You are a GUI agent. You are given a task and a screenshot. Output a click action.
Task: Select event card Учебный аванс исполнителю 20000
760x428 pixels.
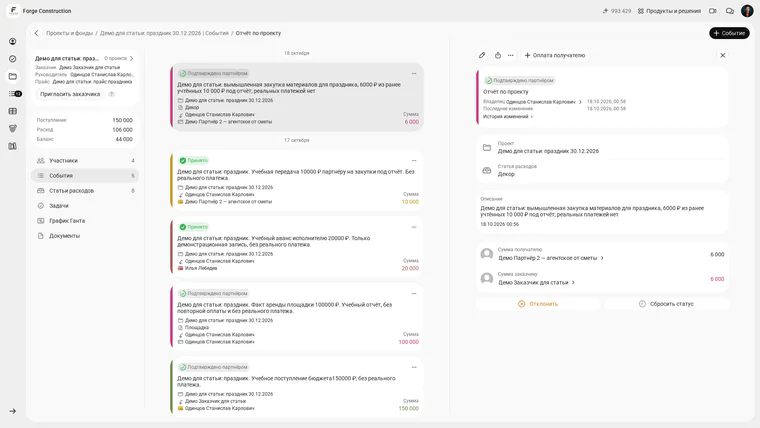pos(297,247)
